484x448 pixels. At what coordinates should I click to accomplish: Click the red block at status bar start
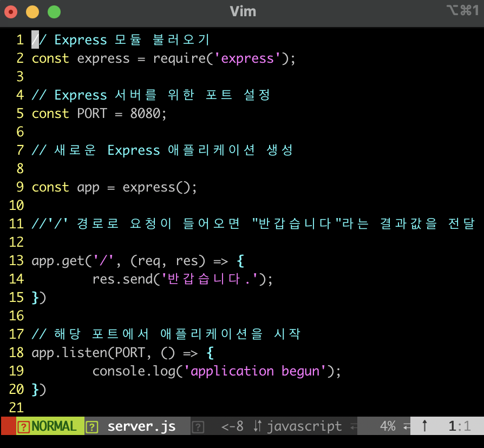(8, 426)
